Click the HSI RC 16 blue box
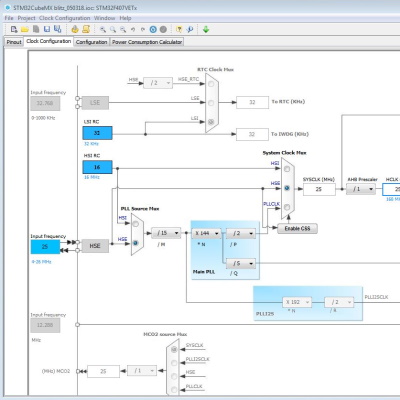The width and height of the screenshot is (400, 400). (97, 167)
